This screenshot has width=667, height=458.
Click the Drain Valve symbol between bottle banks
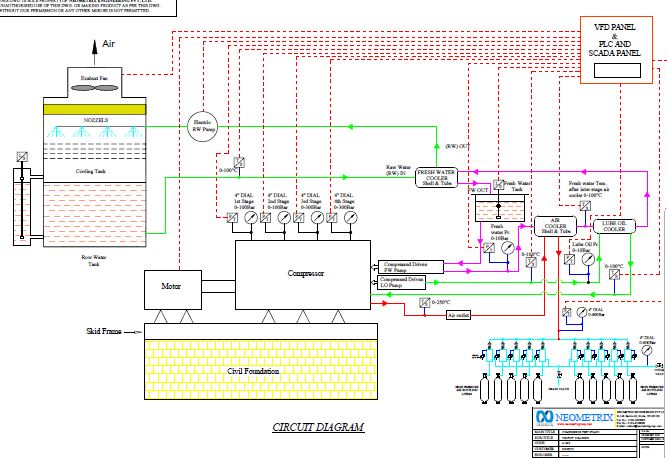[559, 375]
